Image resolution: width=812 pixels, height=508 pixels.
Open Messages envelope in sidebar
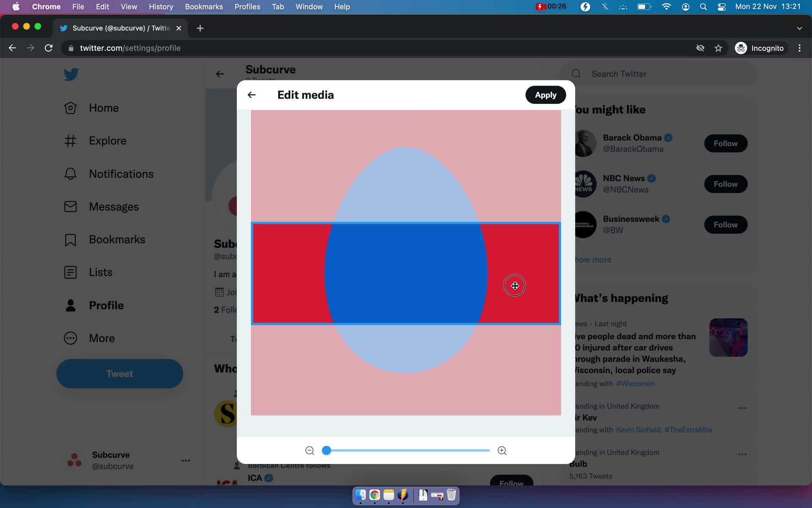coord(101,207)
